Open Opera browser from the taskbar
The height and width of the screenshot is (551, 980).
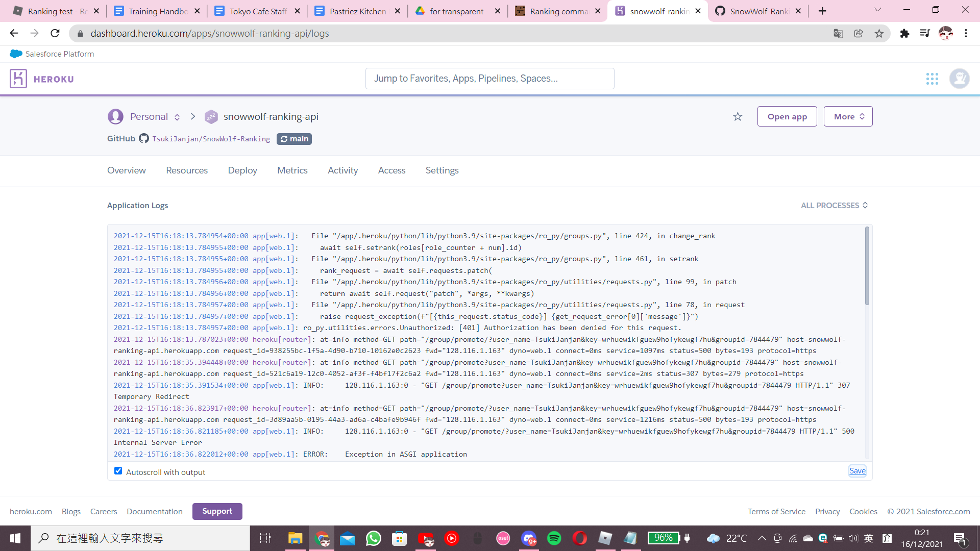click(x=580, y=538)
